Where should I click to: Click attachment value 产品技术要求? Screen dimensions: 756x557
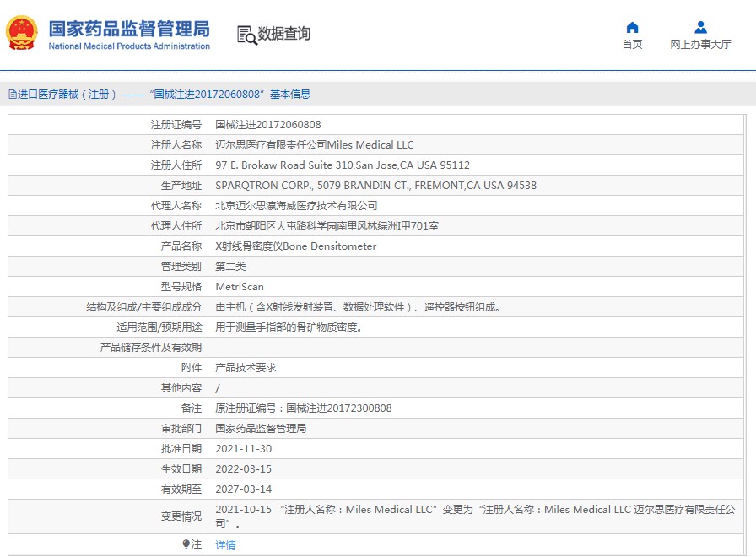(x=246, y=368)
